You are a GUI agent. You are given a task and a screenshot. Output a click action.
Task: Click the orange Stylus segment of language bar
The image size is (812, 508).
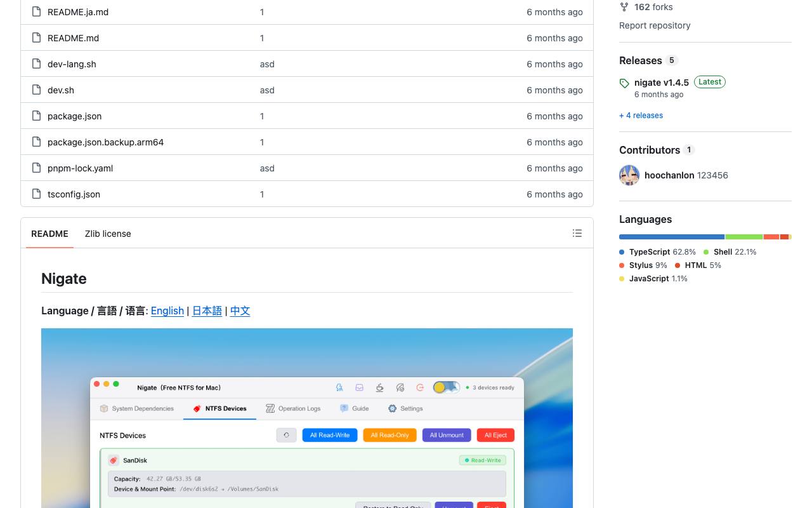pyautogui.click(x=771, y=237)
